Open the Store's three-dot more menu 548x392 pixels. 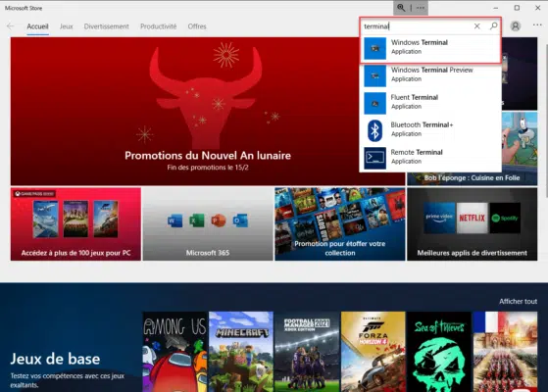pyautogui.click(x=537, y=25)
